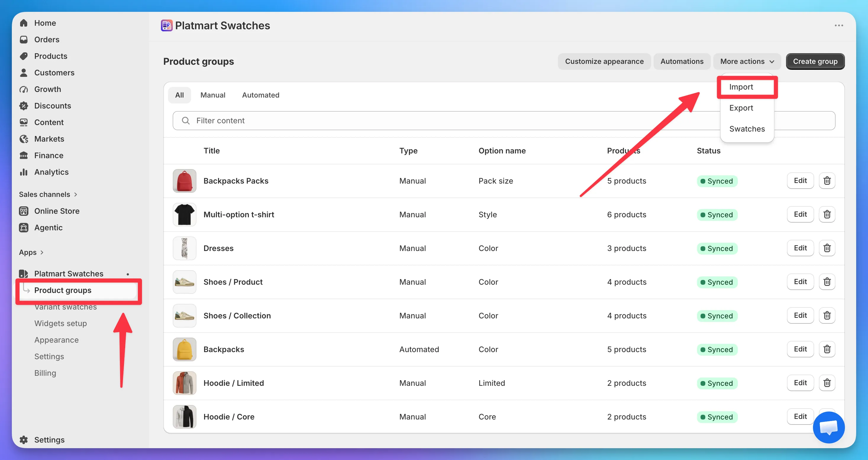
Task: Delete the Dresses group via trash icon
Action: [x=827, y=248]
